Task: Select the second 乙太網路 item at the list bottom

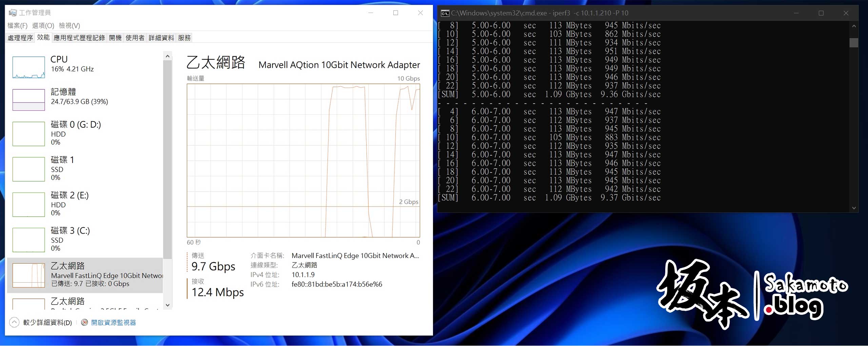Action: point(85,302)
